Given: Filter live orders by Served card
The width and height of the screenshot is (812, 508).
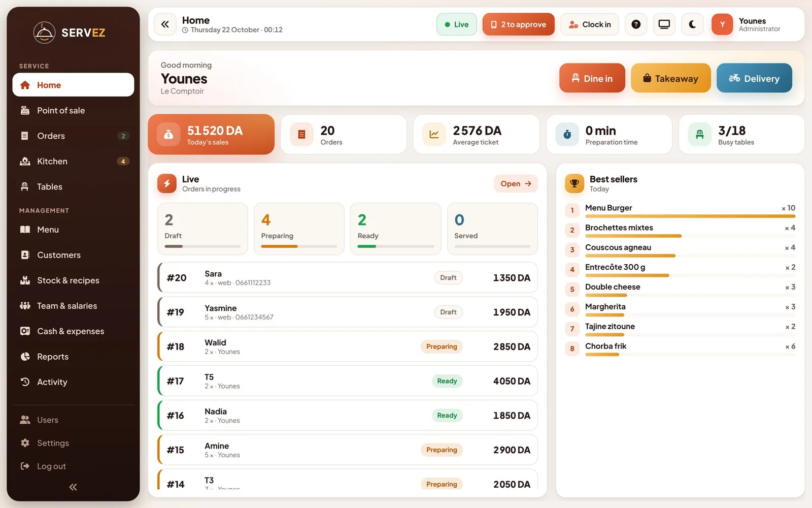Looking at the screenshot, I should pos(492,229).
